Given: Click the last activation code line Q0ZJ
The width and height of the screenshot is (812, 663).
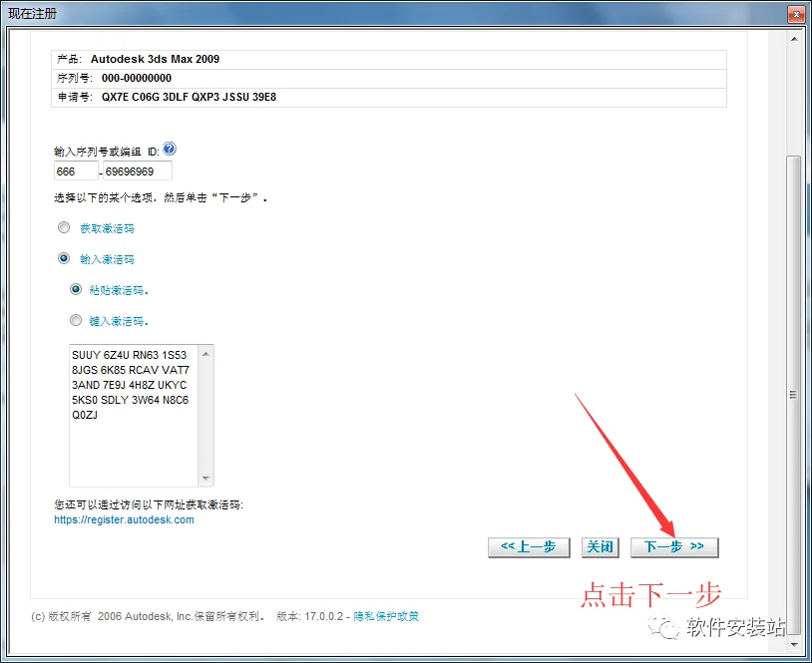Looking at the screenshot, I should [x=85, y=415].
